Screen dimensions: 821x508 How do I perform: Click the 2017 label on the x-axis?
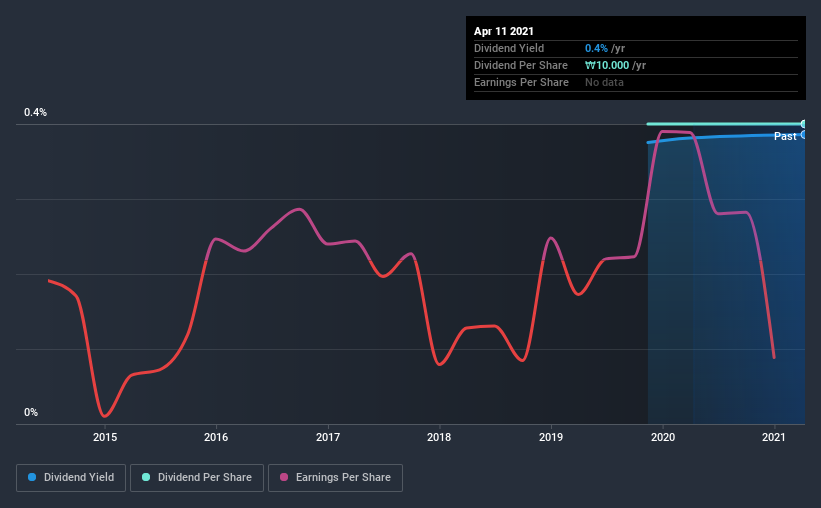pyautogui.click(x=328, y=437)
